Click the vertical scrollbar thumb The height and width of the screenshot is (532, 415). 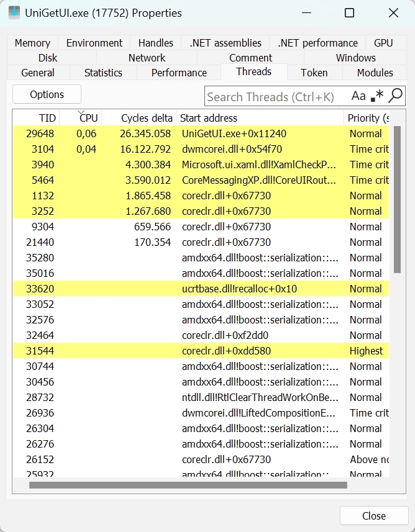click(x=398, y=199)
